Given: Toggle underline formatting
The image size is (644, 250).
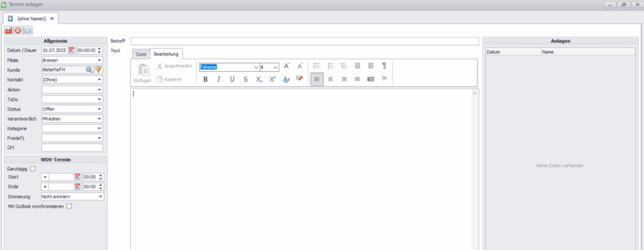Looking at the screenshot, I should click(x=232, y=79).
